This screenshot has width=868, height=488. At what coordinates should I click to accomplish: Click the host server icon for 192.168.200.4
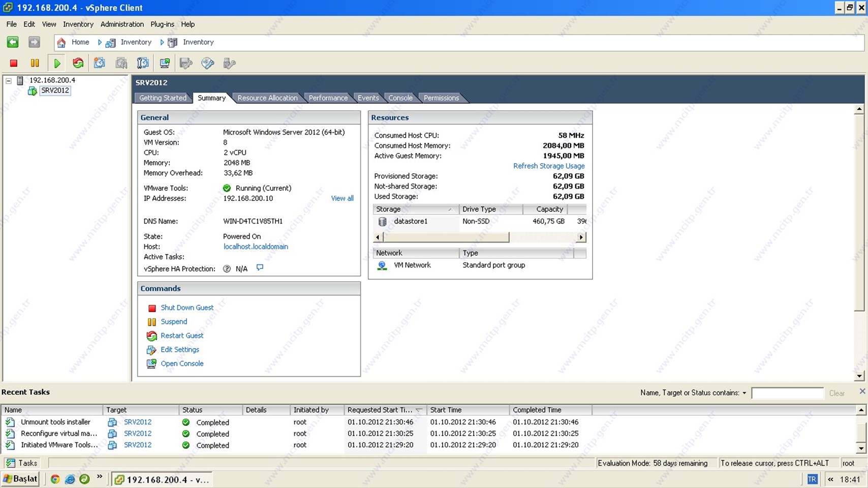tap(20, 80)
